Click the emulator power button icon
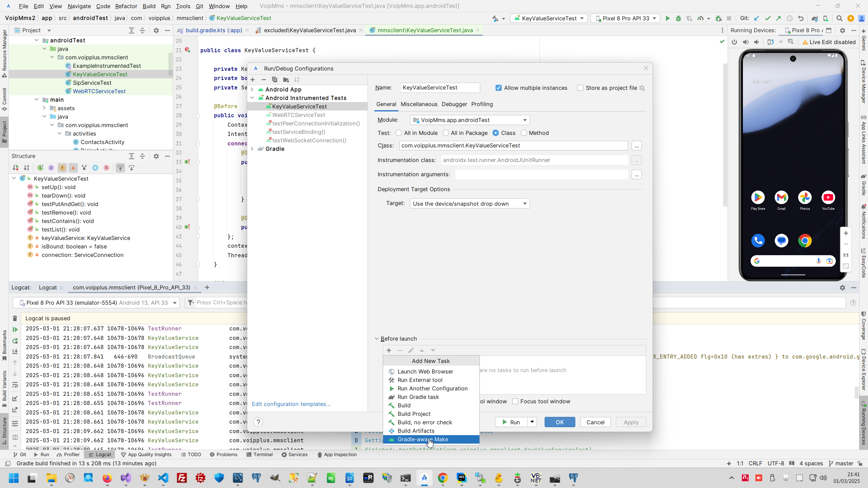The image size is (868, 488). pyautogui.click(x=734, y=42)
